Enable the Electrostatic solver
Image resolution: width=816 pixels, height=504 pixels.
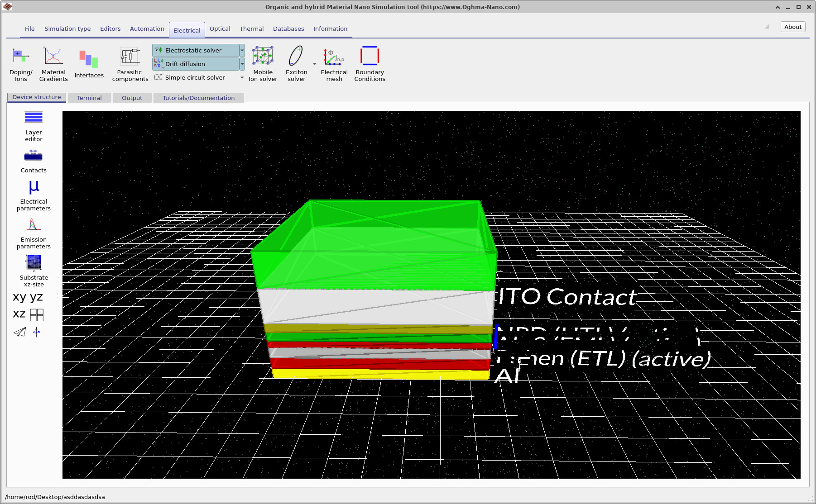[x=195, y=50]
